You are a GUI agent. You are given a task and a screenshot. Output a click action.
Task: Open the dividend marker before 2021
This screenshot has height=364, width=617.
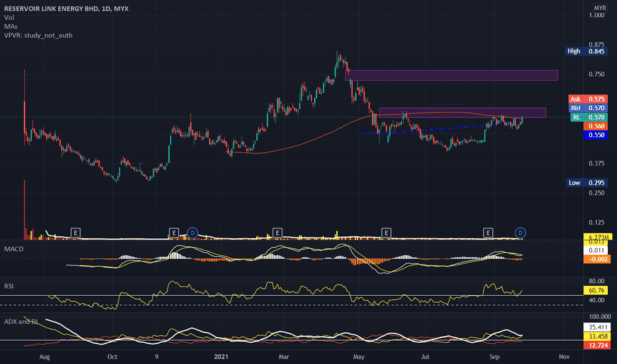192,233
